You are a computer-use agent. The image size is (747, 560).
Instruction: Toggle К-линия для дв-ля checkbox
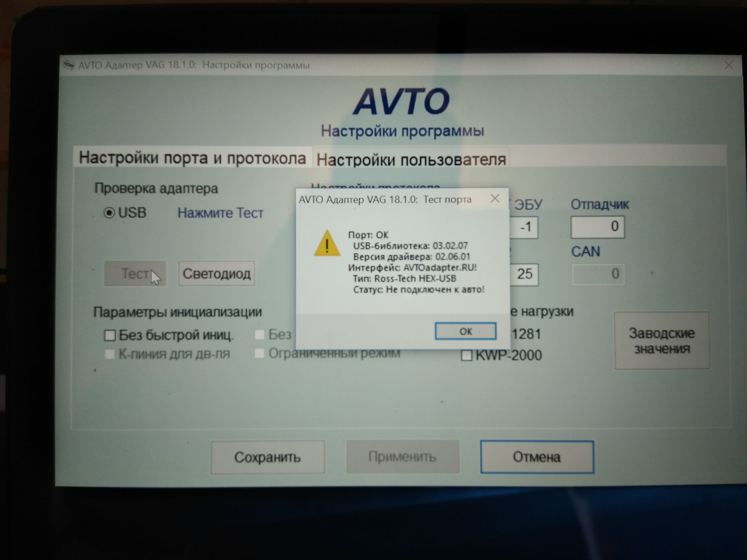pyautogui.click(x=110, y=354)
